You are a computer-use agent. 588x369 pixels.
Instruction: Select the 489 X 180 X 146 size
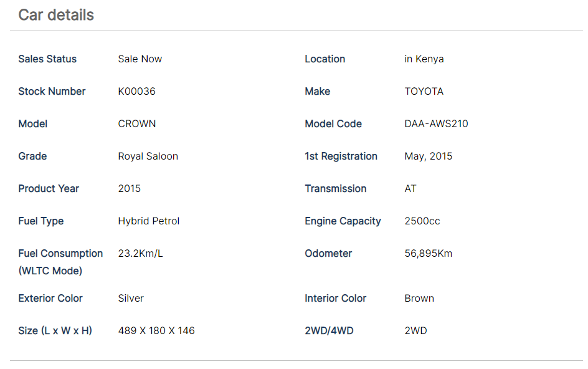[x=156, y=331]
